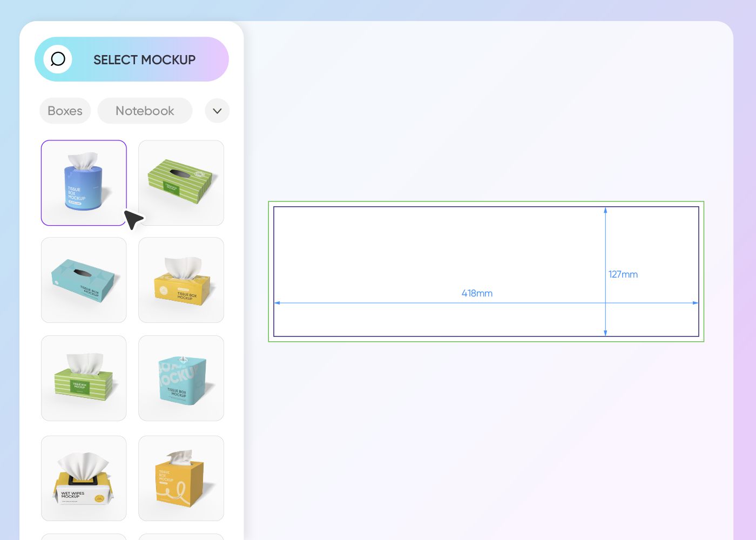Image resolution: width=756 pixels, height=540 pixels.
Task: Click the partially visible bottom-left thumbnail
Action: coord(84,537)
